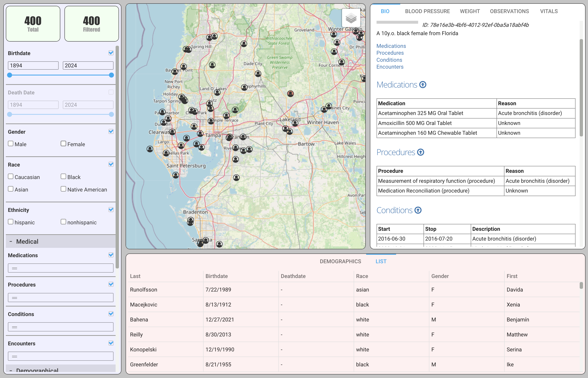Open the Demographics tab
This screenshot has height=378, width=588.
[340, 261]
